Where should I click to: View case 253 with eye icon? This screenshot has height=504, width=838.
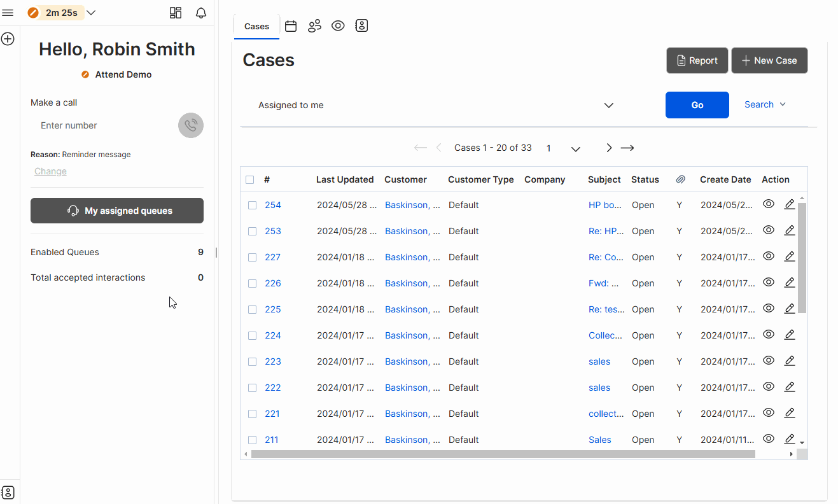click(769, 230)
